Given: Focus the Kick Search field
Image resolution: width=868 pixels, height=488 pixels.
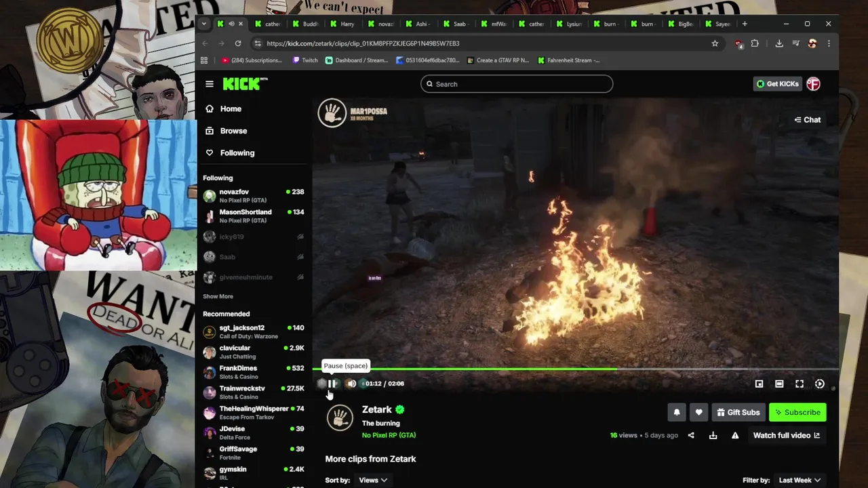Looking at the screenshot, I should 517,84.
